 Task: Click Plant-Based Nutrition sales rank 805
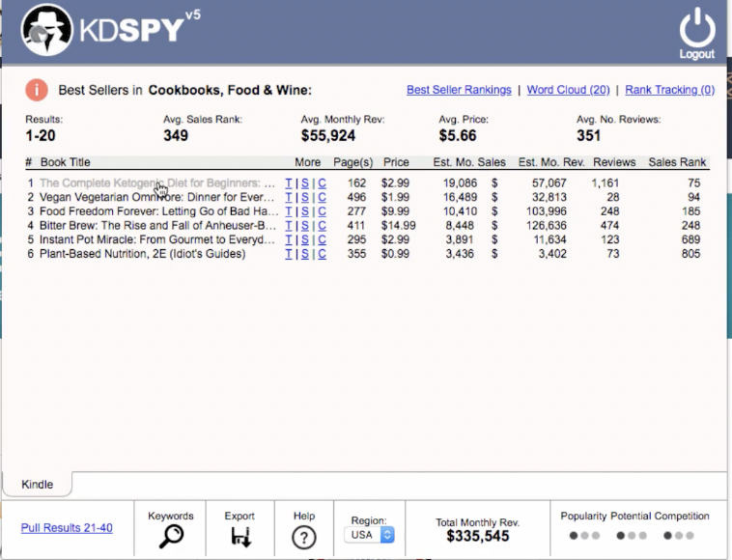[690, 253]
